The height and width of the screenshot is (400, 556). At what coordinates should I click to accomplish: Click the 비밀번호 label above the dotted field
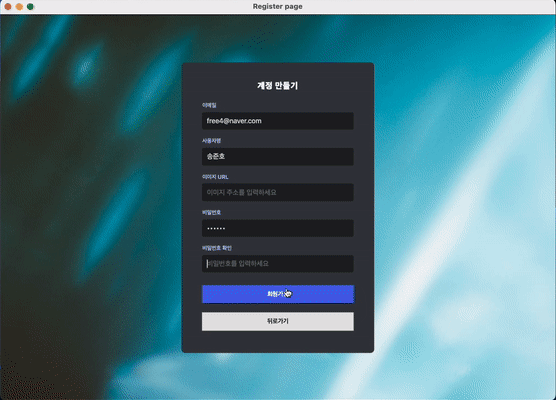(x=211, y=212)
